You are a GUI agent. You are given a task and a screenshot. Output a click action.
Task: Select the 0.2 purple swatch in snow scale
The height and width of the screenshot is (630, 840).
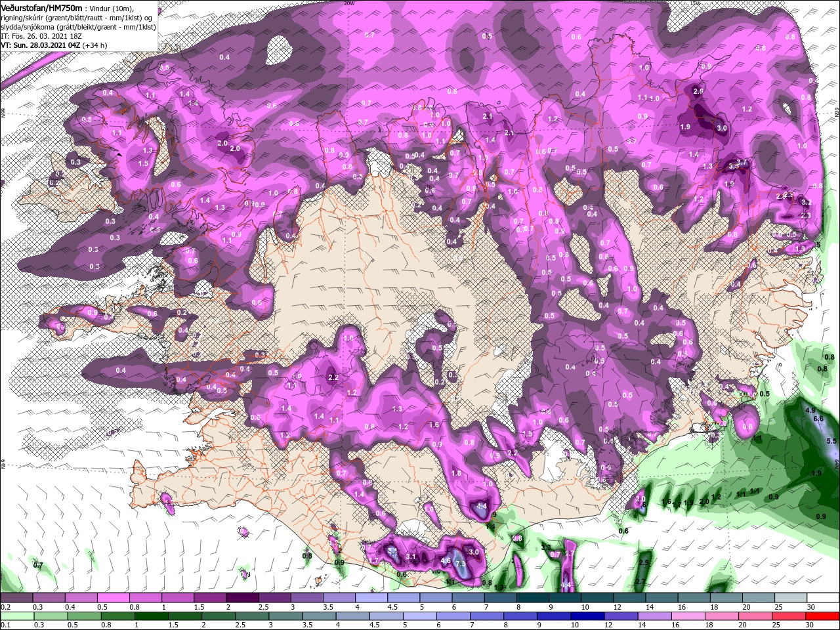(x=16, y=598)
